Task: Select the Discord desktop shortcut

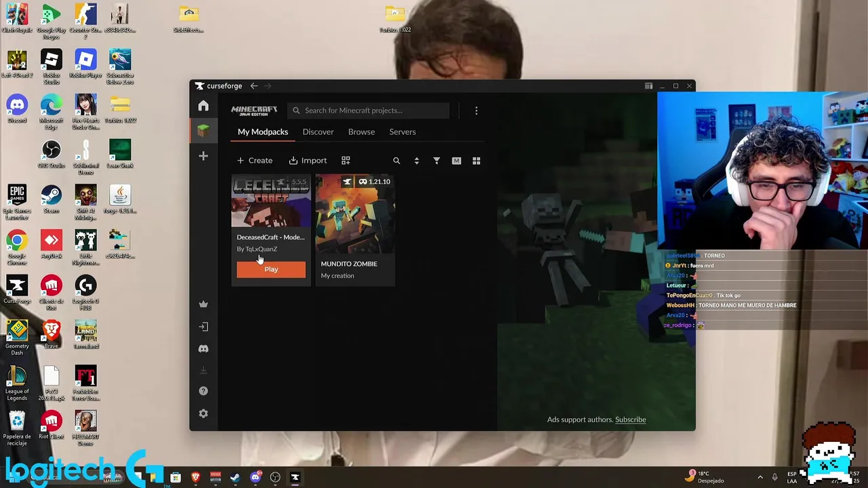Action: click(17, 109)
